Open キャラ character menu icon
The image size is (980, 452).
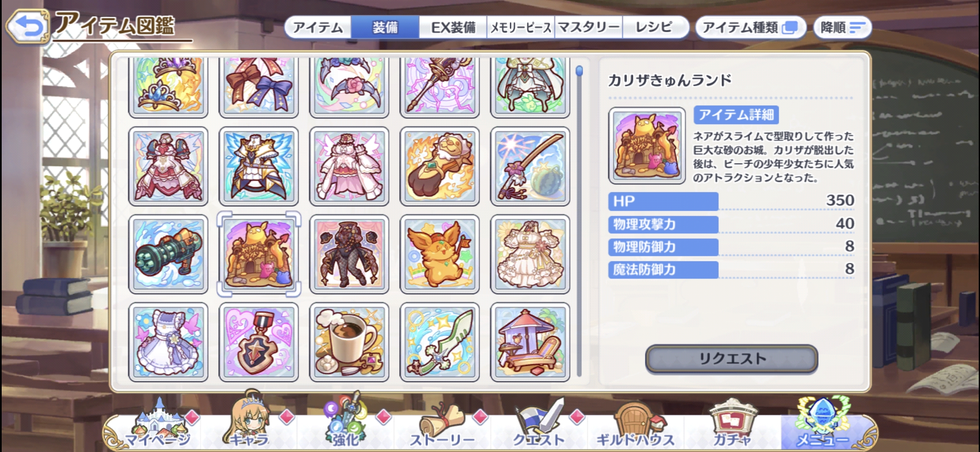point(250,421)
